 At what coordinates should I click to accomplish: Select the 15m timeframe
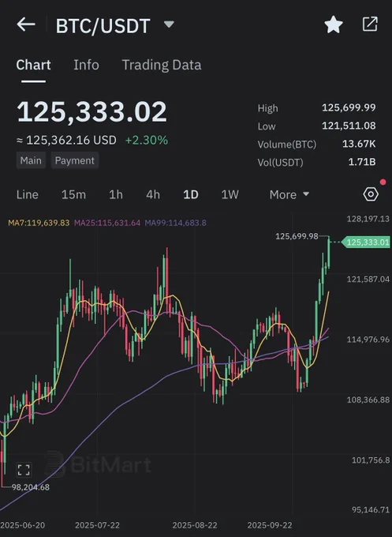tap(73, 194)
